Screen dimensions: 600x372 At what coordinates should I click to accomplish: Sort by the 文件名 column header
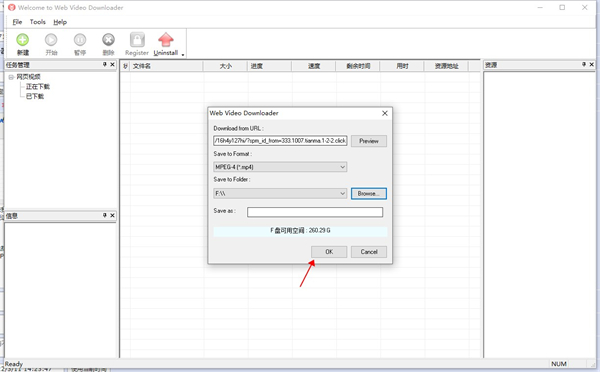pyautogui.click(x=166, y=66)
